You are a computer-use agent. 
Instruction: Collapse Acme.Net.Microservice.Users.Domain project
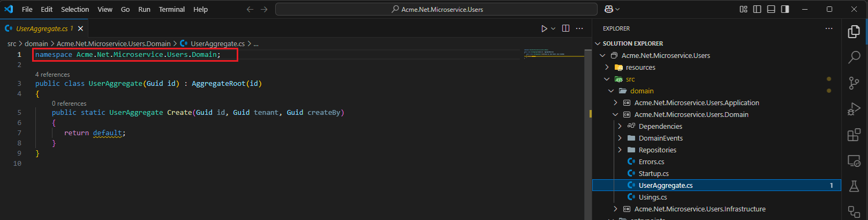pos(615,114)
